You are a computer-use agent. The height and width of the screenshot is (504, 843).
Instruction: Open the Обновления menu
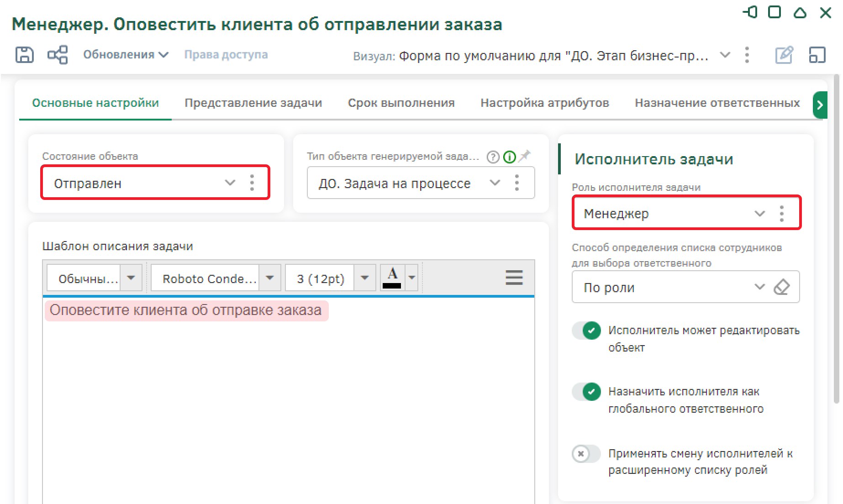[126, 55]
